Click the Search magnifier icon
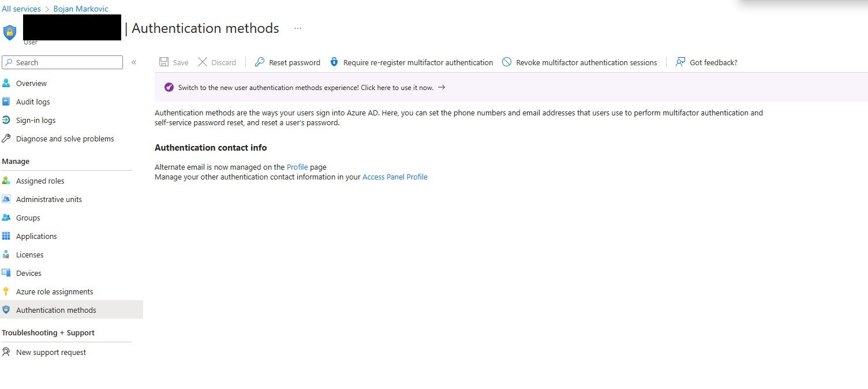Image resolution: width=868 pixels, height=389 pixels. click(x=9, y=62)
